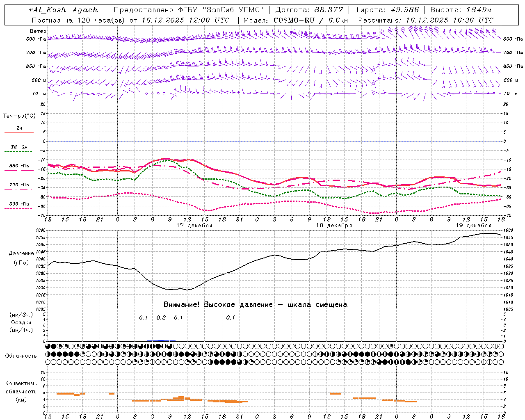Click the 10 м wind level label at left
This screenshot has height=420, width=525.
[39, 94]
